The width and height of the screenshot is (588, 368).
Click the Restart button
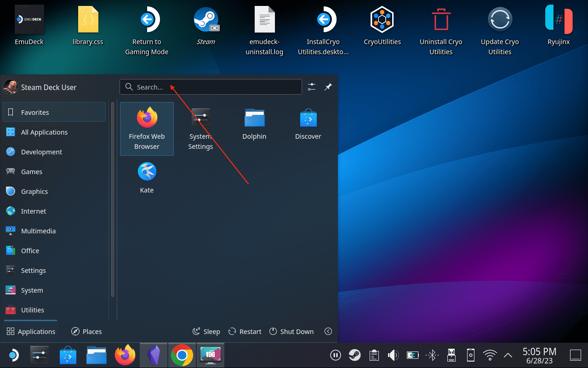[x=245, y=331]
